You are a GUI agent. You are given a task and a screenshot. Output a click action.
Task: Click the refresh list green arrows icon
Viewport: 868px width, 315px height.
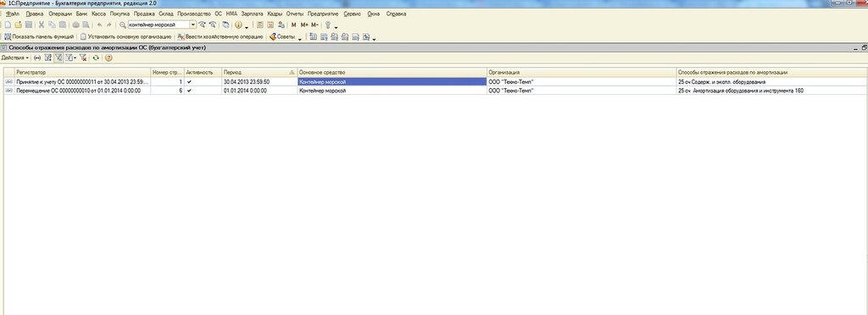pyautogui.click(x=96, y=58)
